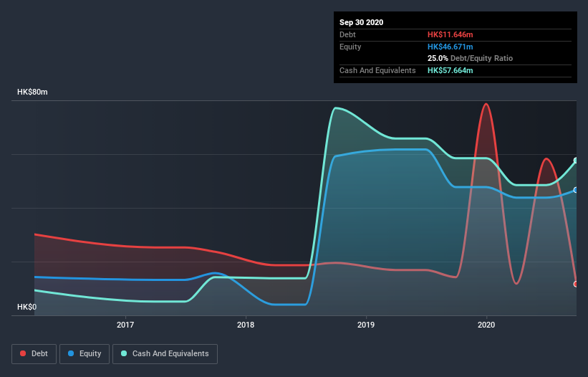
Task: Toggle the Equity series legend button
Action: point(85,354)
